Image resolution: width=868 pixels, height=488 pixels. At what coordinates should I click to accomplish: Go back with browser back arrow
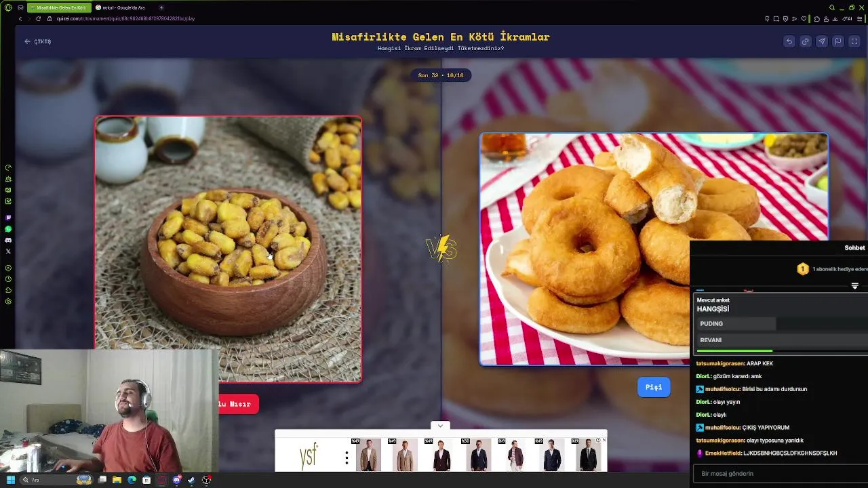coord(20,18)
